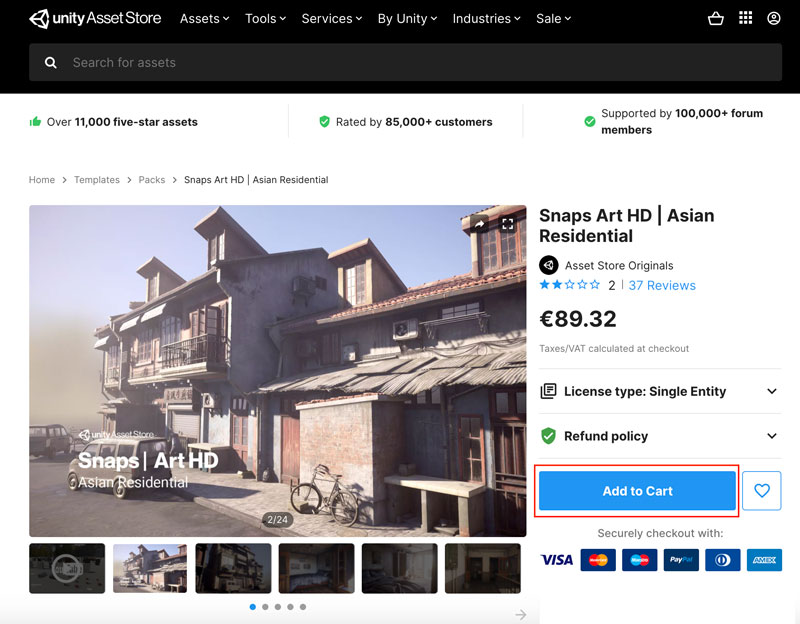Click the fourth carousel page dot
This screenshot has width=800, height=624.
(x=290, y=607)
